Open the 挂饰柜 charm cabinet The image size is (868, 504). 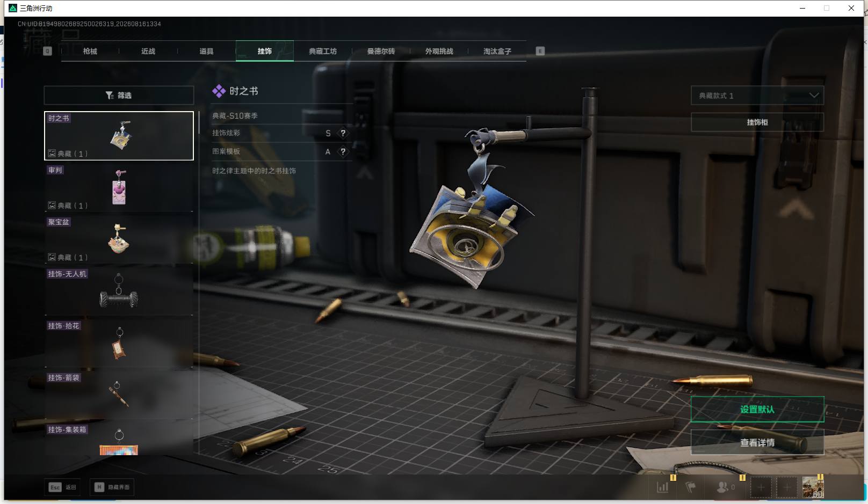pyautogui.click(x=757, y=122)
